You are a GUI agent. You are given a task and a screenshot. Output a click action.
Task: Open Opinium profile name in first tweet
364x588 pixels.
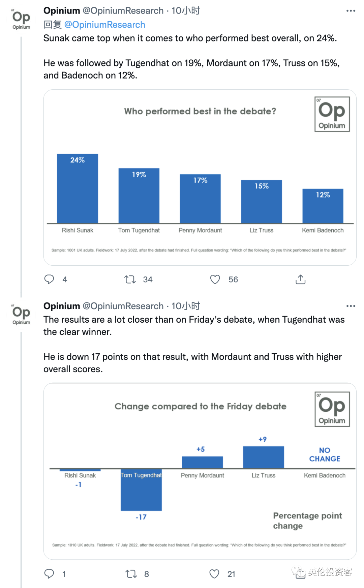(62, 11)
